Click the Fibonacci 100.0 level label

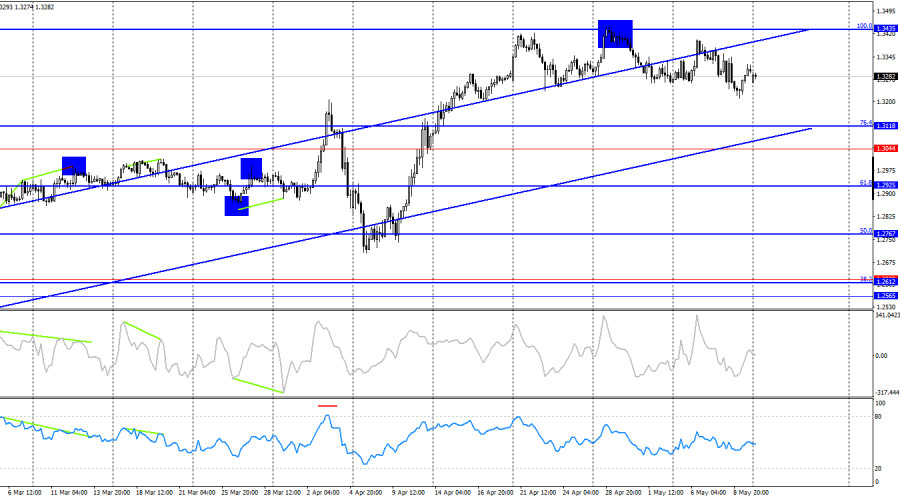[864, 26]
